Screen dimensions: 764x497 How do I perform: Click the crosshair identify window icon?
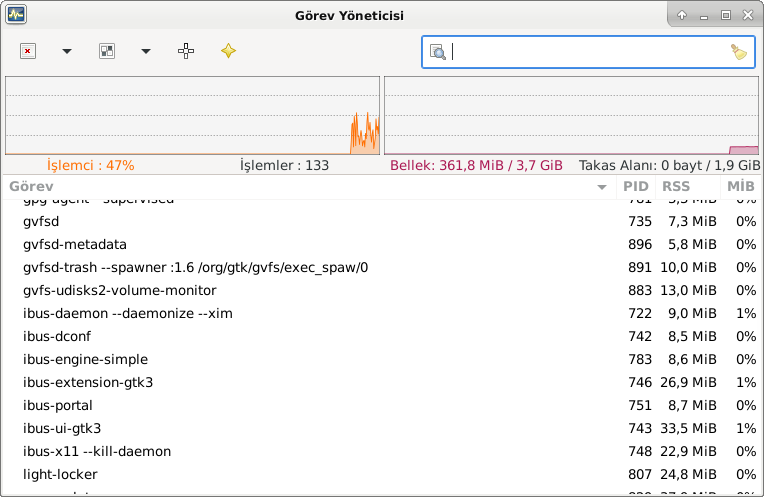186,51
